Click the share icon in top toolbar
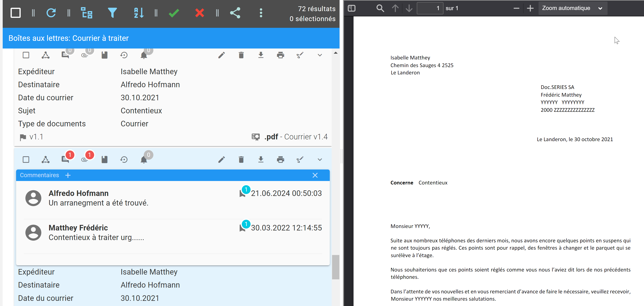 [235, 13]
